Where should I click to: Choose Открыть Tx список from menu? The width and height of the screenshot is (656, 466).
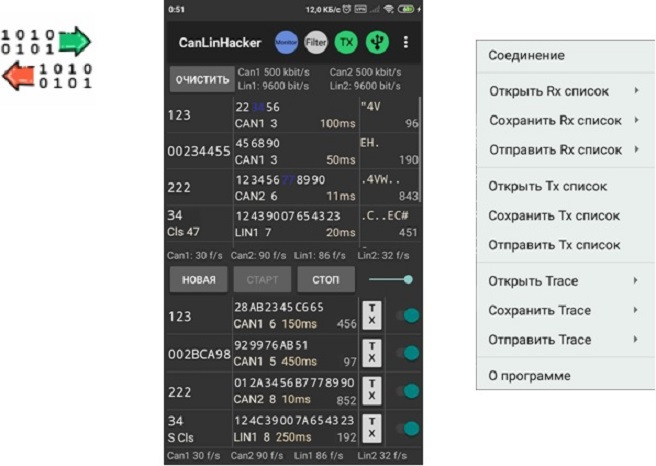(566, 186)
